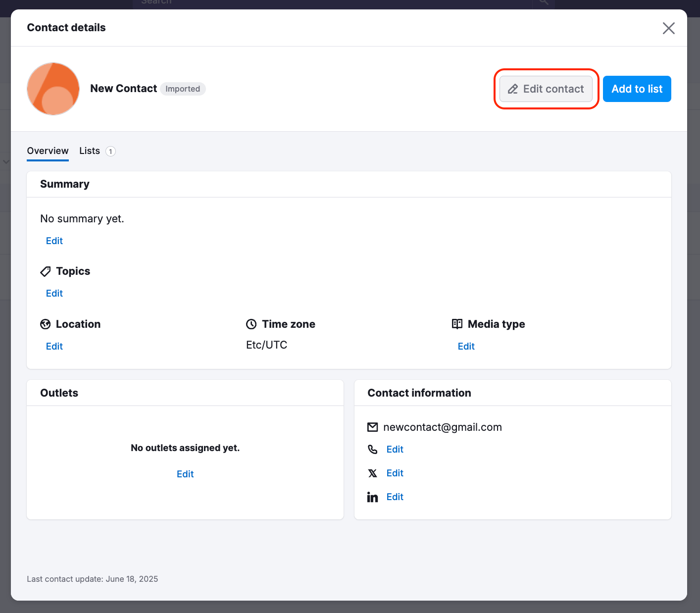
Task: Click the search input field at top
Action: point(332,2)
